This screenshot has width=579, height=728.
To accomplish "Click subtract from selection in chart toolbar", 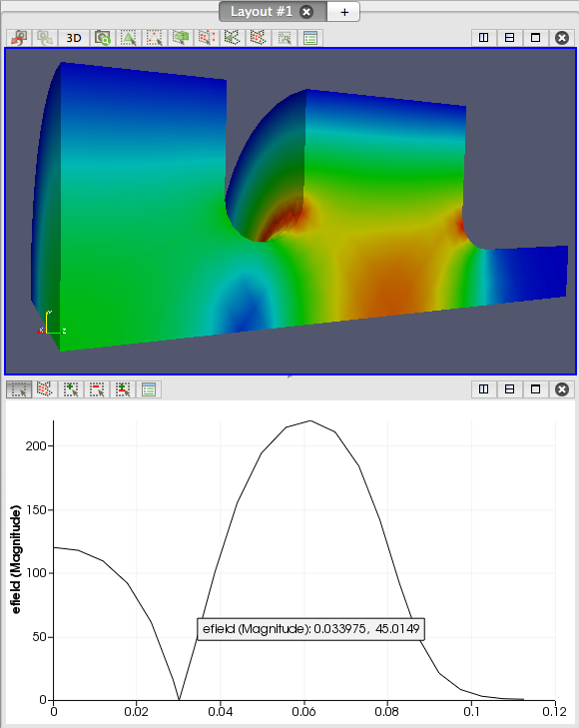I will coord(97,389).
